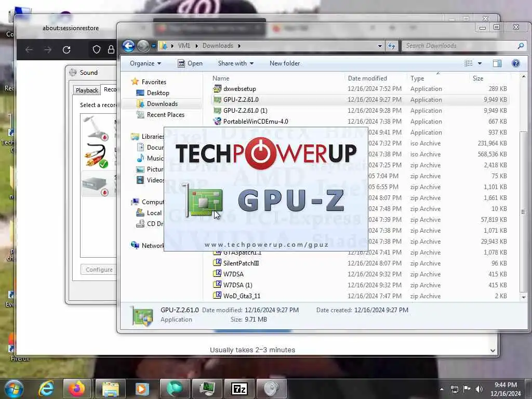Viewport: 532px width, 399px height.
Task: Launch Internet Explorer from the taskbar
Action: click(46, 389)
